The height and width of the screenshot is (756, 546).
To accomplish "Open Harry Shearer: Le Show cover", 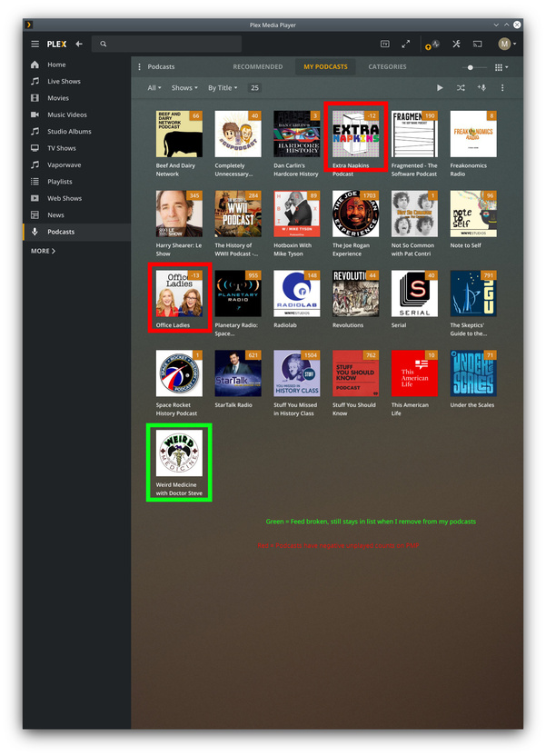I will point(179,214).
